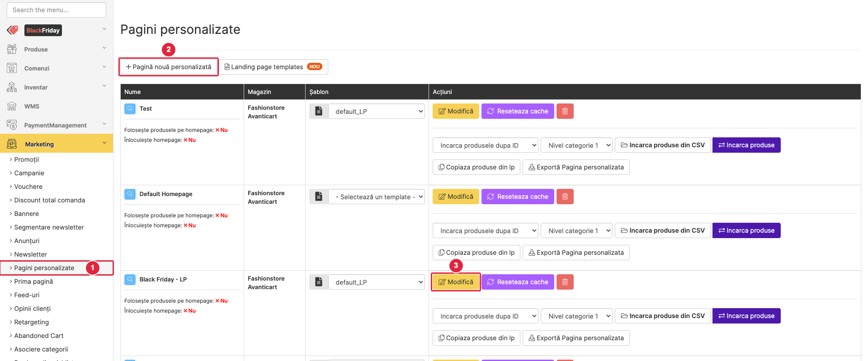Screen dimensions: 868x361
Task: Click 'Pagină nouă personalizată' button
Action: point(169,67)
